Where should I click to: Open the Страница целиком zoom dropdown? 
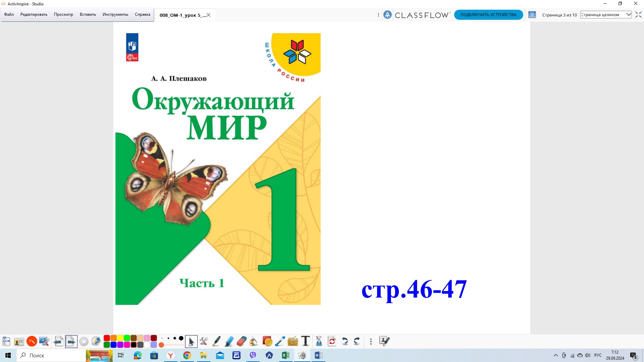tap(606, 15)
